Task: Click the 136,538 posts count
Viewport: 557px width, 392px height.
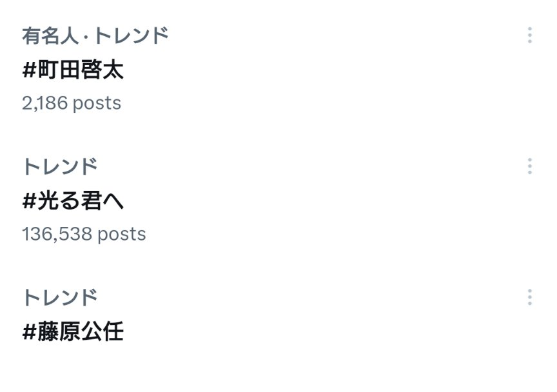Action: pos(84,233)
